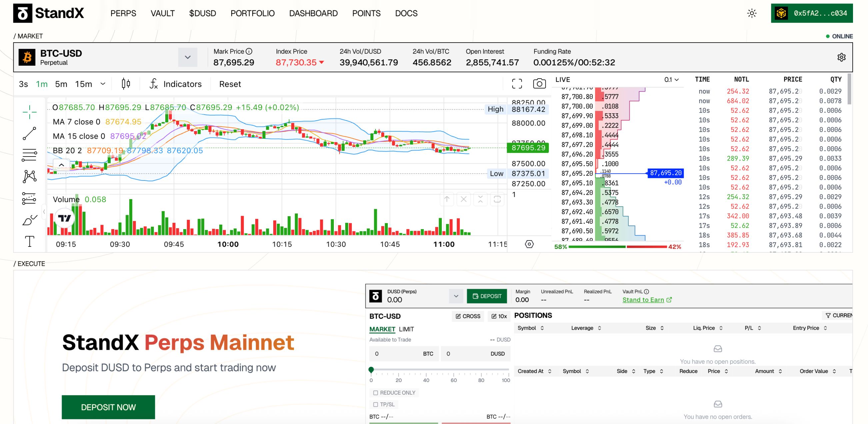Viewport: 868px width, 424px height.
Task: Open the candle style selector icon
Action: (125, 84)
